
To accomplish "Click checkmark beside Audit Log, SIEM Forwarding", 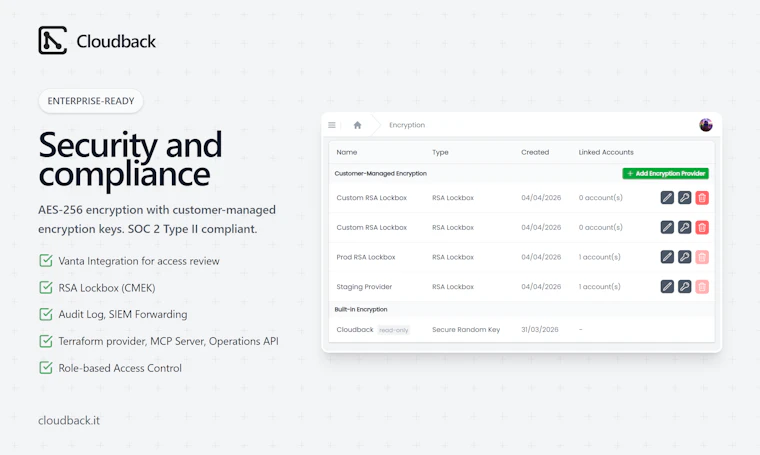I will click(x=46, y=314).
